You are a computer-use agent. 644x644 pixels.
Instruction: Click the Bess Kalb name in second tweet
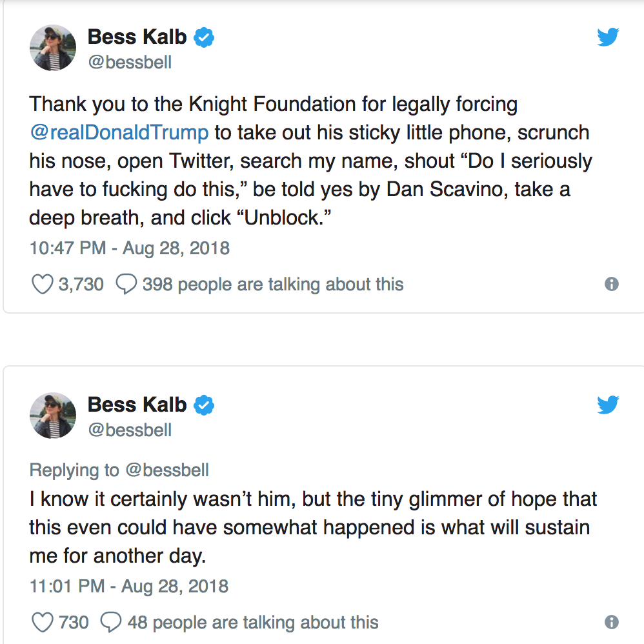coord(137,405)
